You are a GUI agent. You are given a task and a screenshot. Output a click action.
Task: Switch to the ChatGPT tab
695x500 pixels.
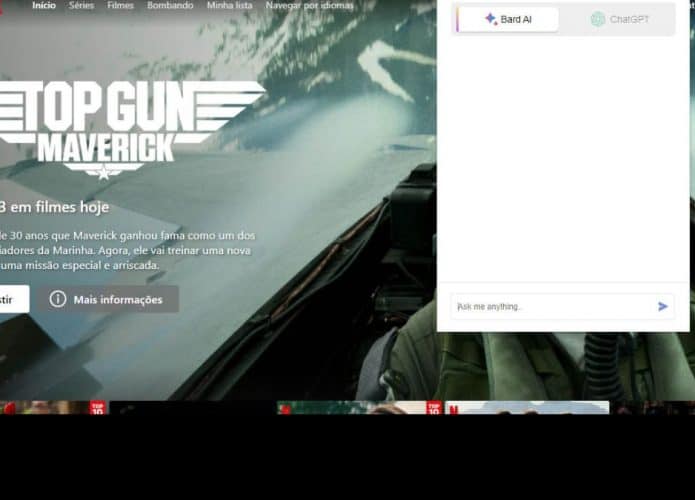point(619,20)
